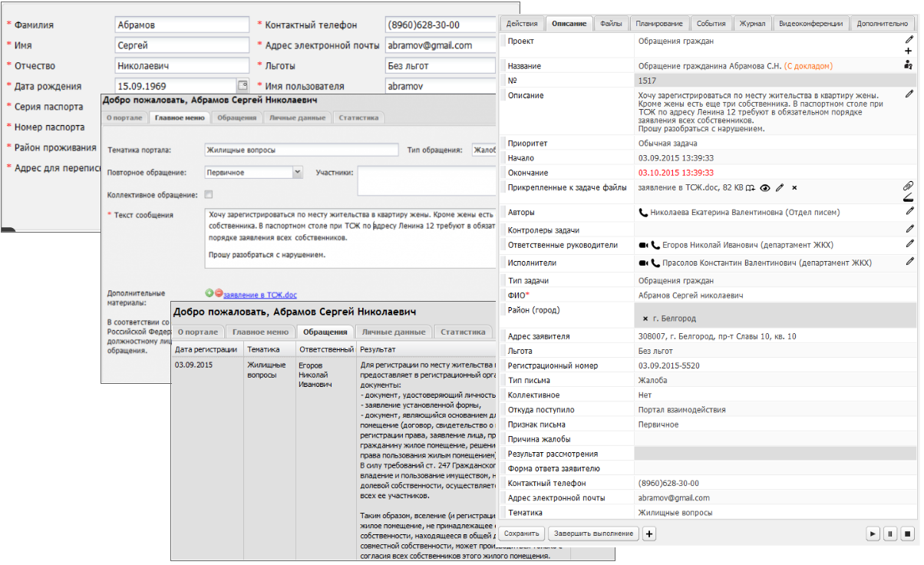Viewport: 924px width, 565px height.
Task: Call Николаева Екатерина via phone icon
Action: click(x=643, y=212)
